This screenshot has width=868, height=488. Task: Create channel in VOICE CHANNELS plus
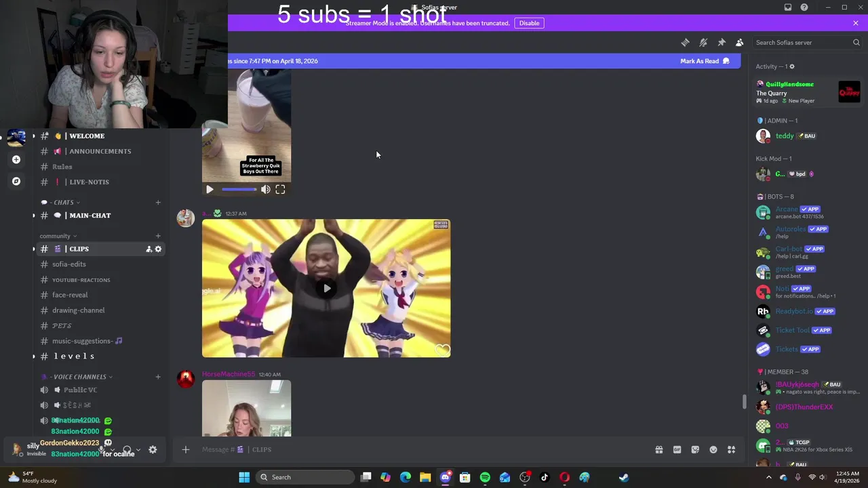coord(158,377)
